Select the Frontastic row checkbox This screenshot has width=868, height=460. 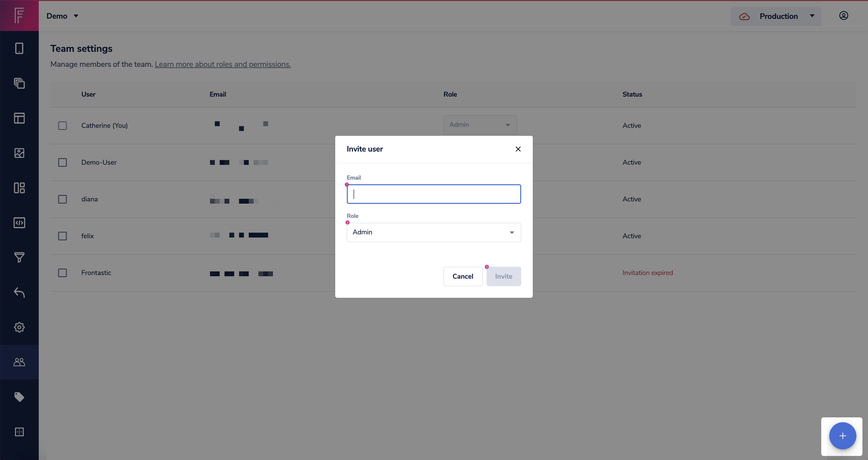pos(62,273)
